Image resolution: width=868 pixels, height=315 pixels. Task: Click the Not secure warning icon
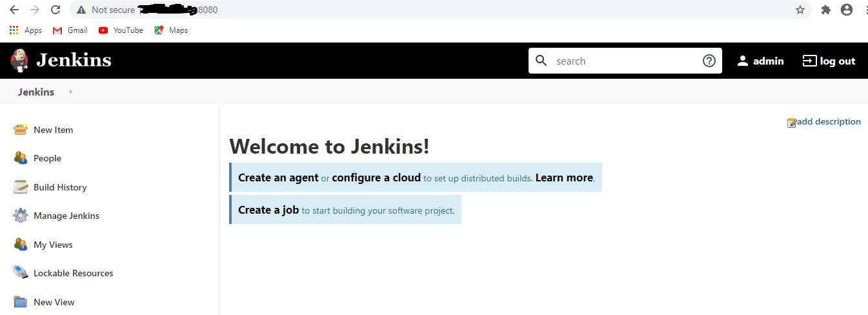pyautogui.click(x=81, y=10)
